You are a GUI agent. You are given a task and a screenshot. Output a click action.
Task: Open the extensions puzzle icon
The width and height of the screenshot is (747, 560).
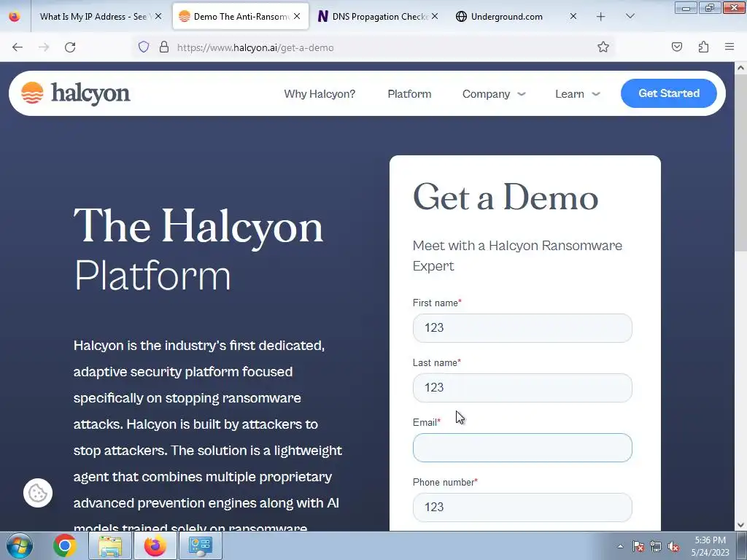point(703,47)
